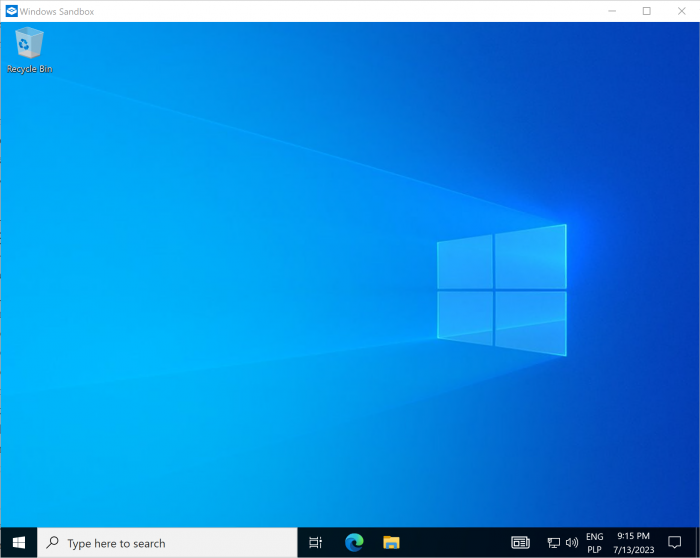The image size is (700, 558).
Task: Click the Windows Sandbox title bar app icon
Action: (11, 11)
